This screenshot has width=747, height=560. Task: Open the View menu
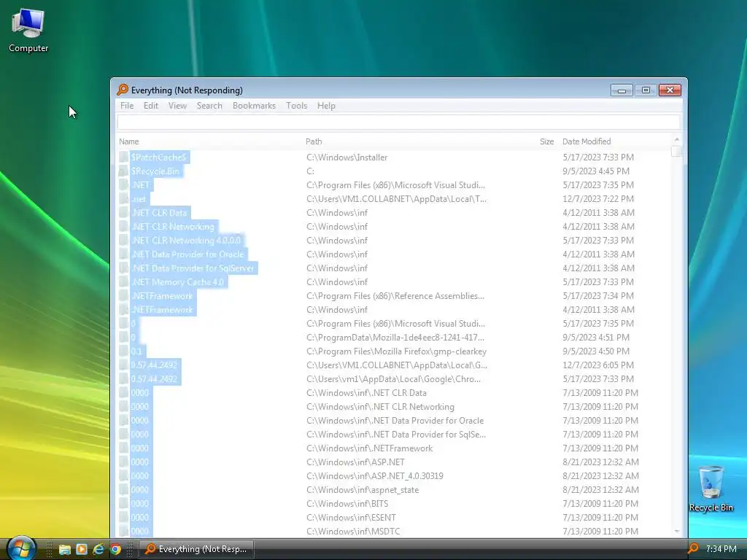[177, 106]
